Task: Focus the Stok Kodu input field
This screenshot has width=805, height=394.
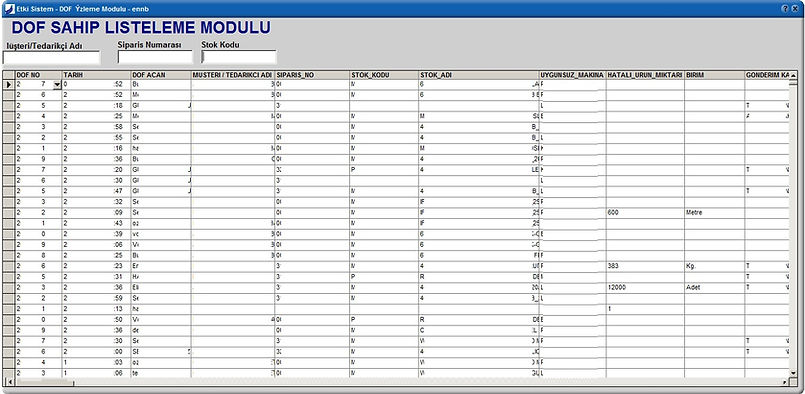Action: point(239,57)
